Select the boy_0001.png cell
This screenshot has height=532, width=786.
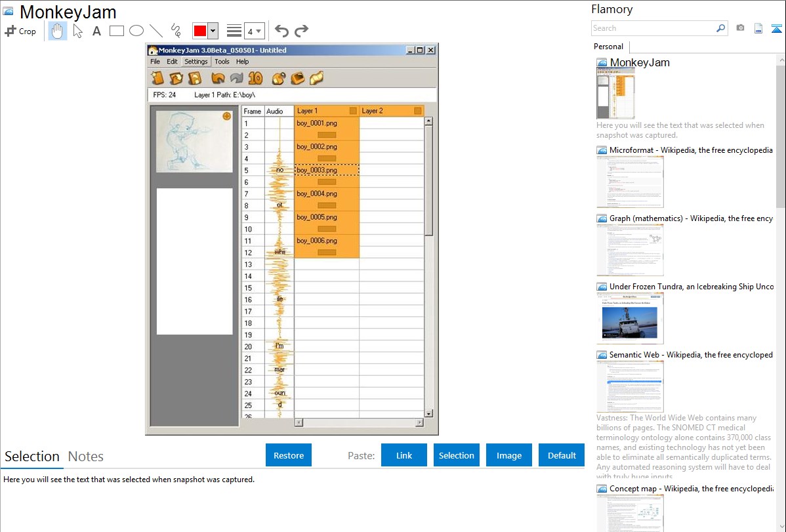327,123
